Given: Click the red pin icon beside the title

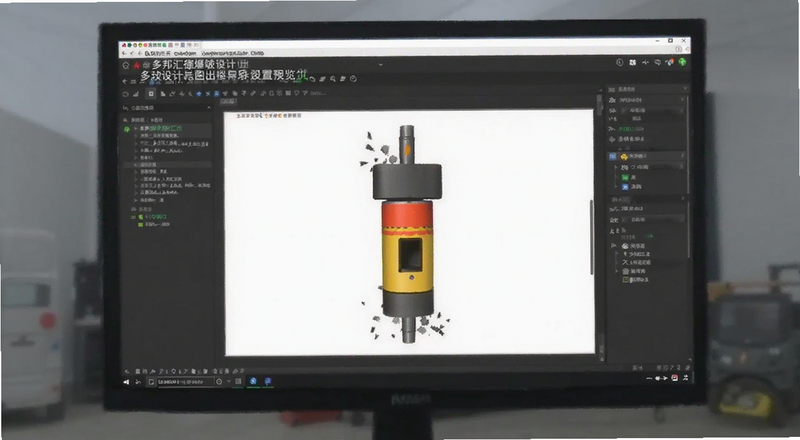Looking at the screenshot, I should click(x=136, y=65).
